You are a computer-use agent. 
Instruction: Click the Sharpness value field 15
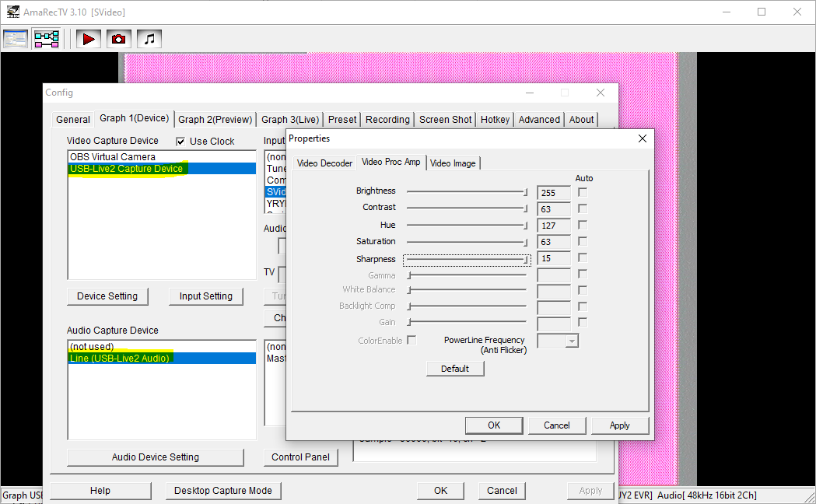(x=554, y=258)
